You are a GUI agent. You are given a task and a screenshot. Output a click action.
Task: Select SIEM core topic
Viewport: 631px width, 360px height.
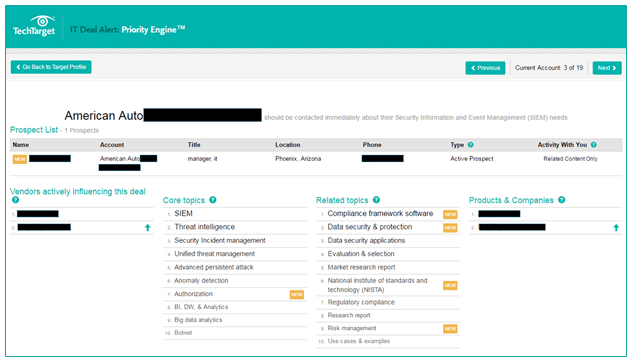pyautogui.click(x=184, y=214)
